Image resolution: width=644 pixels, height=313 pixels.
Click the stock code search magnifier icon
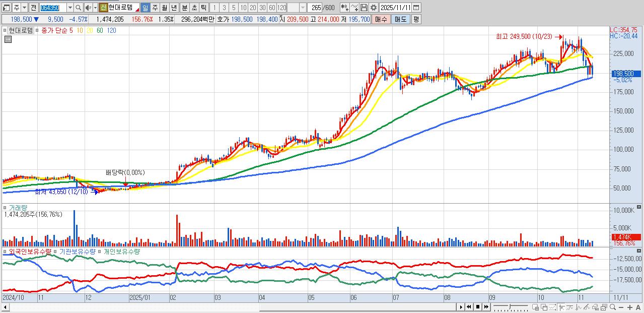[x=78, y=8]
